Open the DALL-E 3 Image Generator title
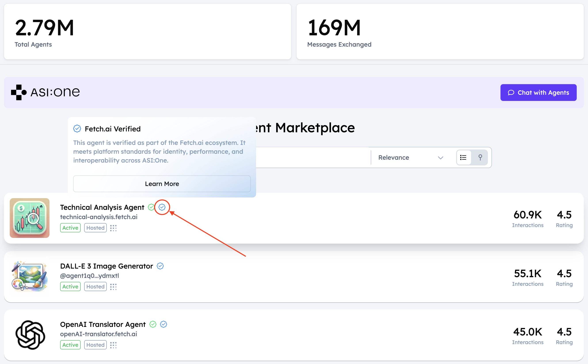Image resolution: width=588 pixels, height=364 pixels. click(x=107, y=266)
